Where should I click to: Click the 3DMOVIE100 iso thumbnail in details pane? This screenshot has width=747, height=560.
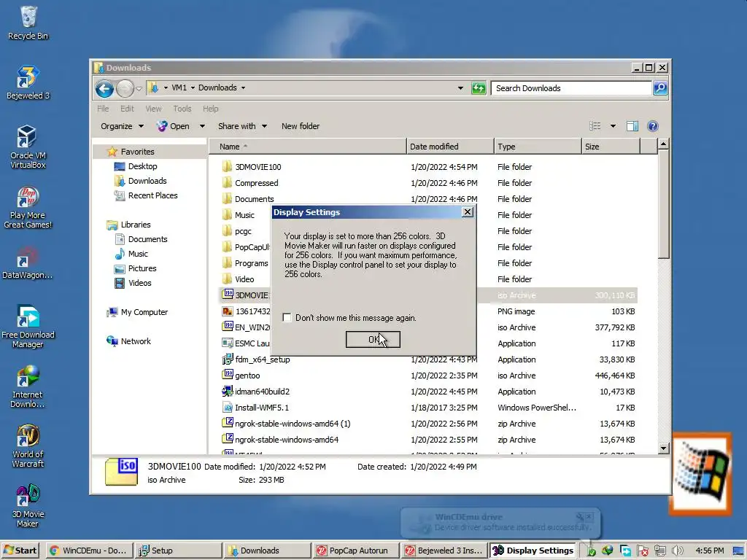pyautogui.click(x=122, y=472)
